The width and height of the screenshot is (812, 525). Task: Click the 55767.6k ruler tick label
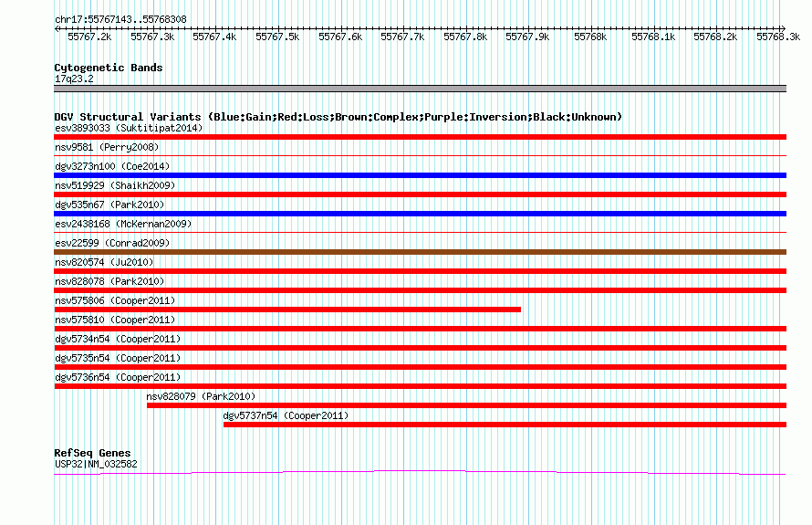tap(340, 37)
